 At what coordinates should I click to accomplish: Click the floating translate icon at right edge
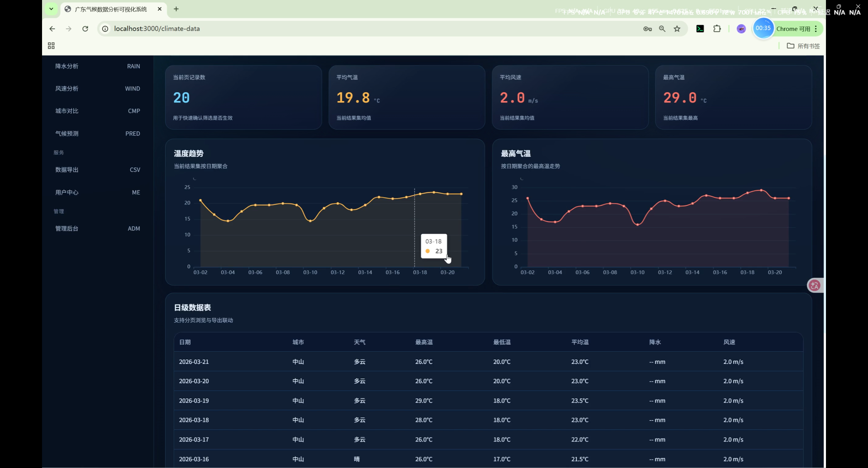pyautogui.click(x=814, y=285)
